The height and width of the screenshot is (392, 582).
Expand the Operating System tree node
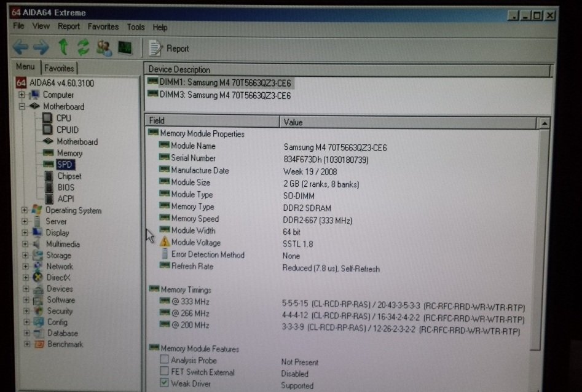25,211
